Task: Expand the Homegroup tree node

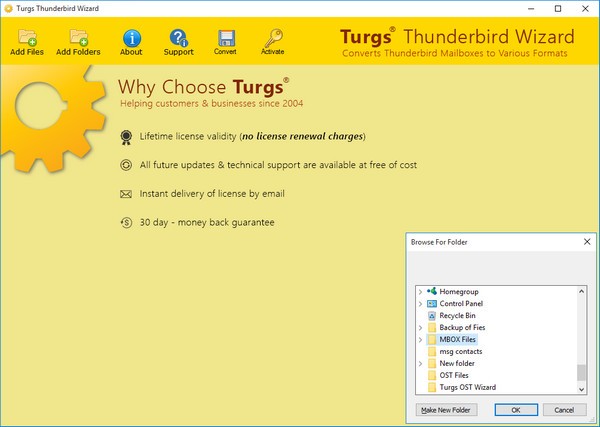Action: (x=420, y=291)
